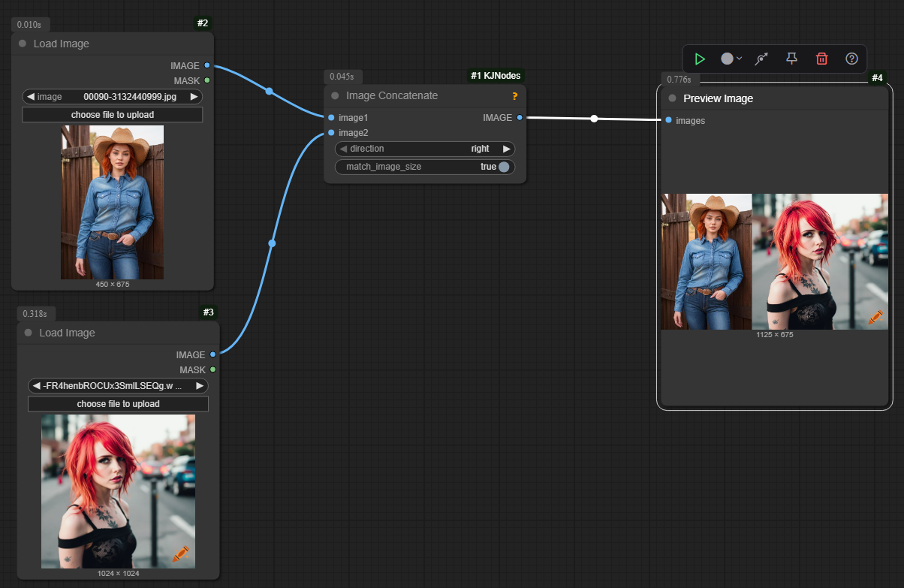Click IMAGE output dot on Image Concatenate
This screenshot has height=588, width=904.
click(520, 118)
